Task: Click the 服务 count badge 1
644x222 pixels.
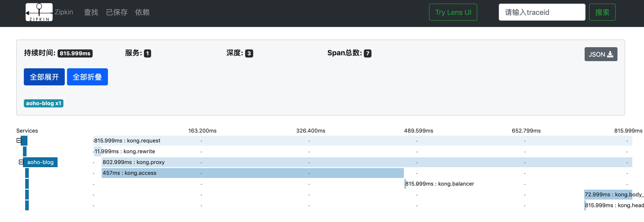Action: [148, 53]
